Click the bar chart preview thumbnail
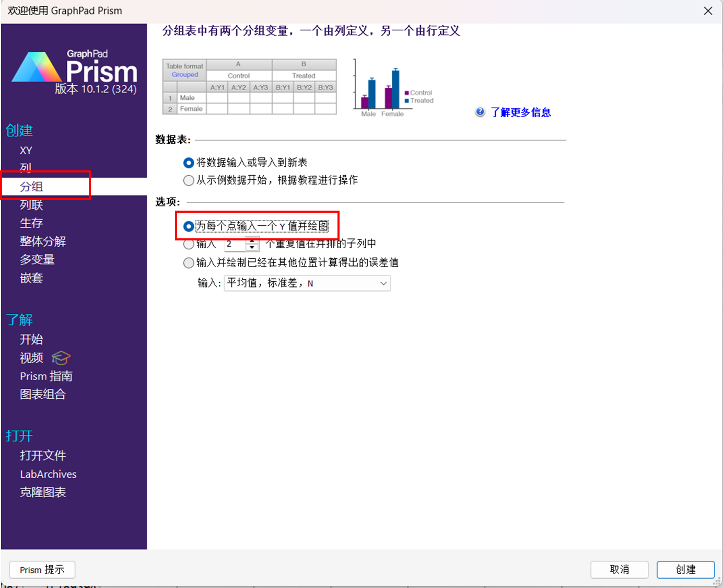723x588 pixels. [x=394, y=88]
